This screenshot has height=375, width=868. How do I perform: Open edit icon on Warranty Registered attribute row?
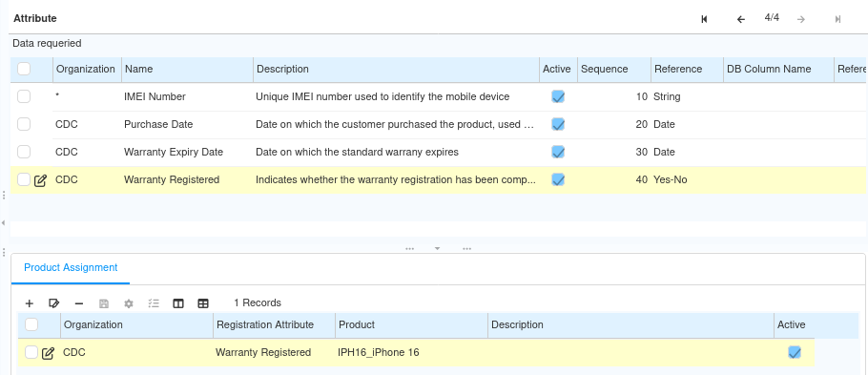pyautogui.click(x=40, y=180)
